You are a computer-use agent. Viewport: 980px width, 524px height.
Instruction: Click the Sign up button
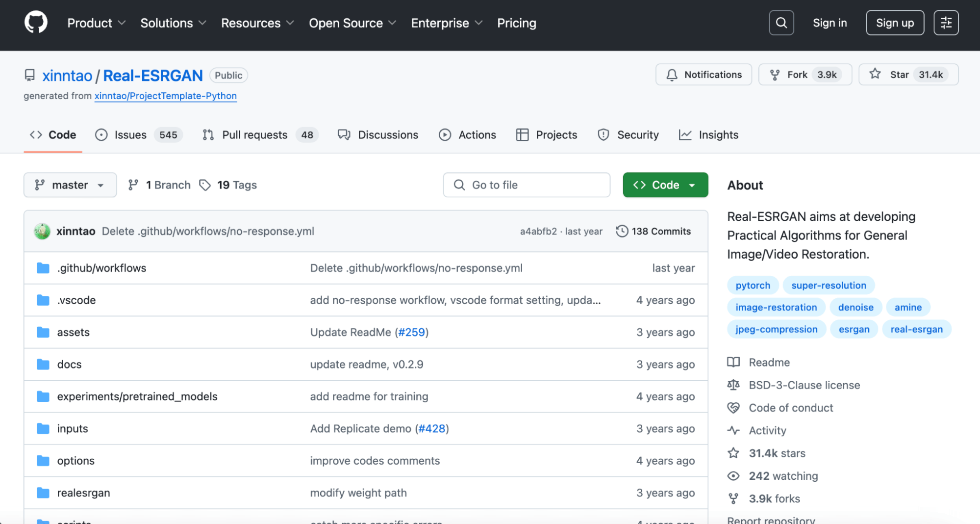[895, 23]
